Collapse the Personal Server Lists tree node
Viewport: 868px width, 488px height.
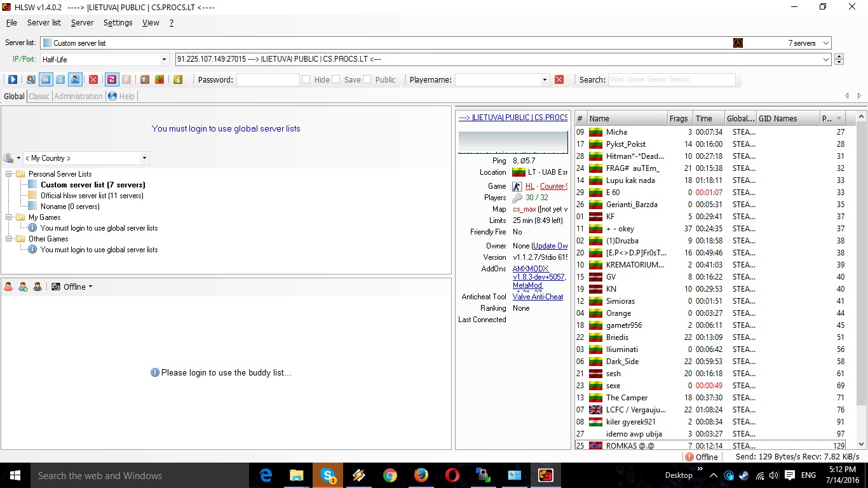9,174
